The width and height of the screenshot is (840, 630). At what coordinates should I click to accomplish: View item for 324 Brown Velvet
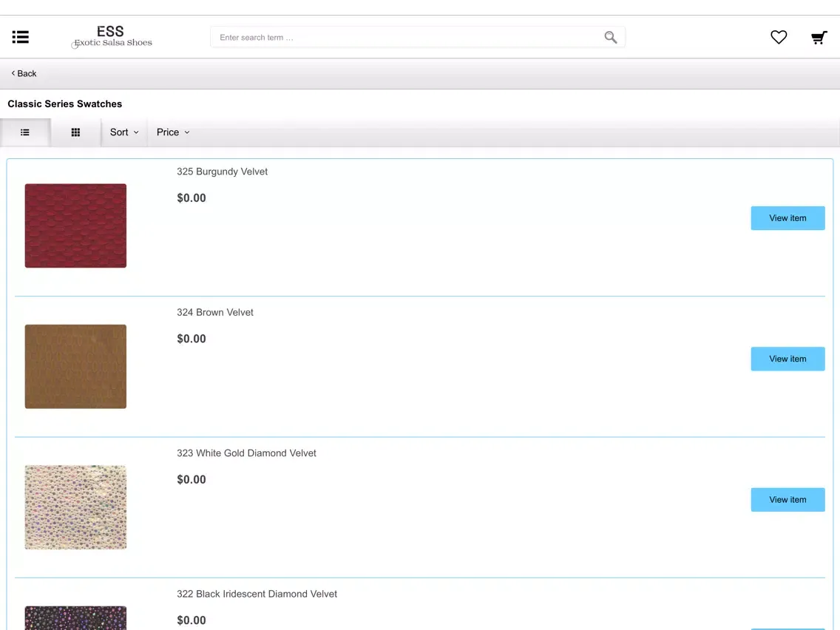pyautogui.click(x=787, y=359)
